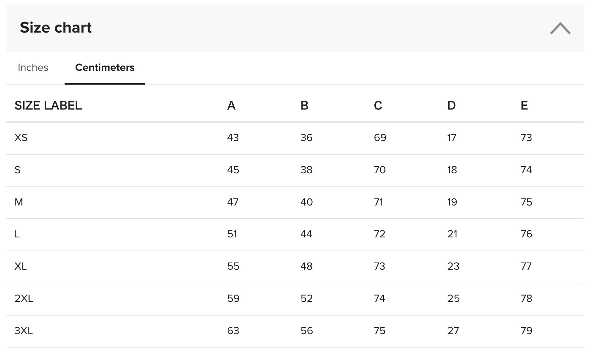The image size is (592, 364).
Task: Click value 51 in the L row
Action: (x=232, y=234)
